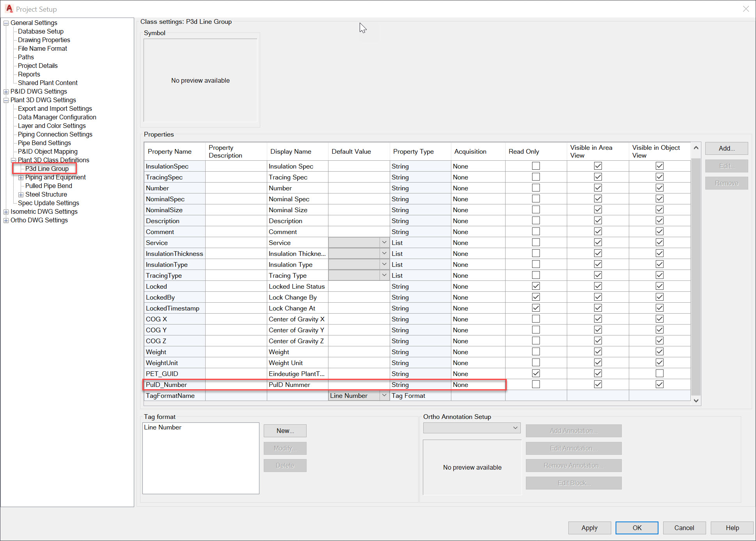
Task: Open the Service default value dropdown
Action: 384,242
